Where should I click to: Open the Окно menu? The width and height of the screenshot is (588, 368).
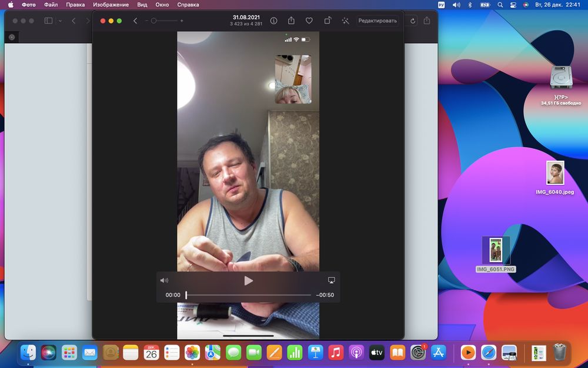[x=162, y=5]
